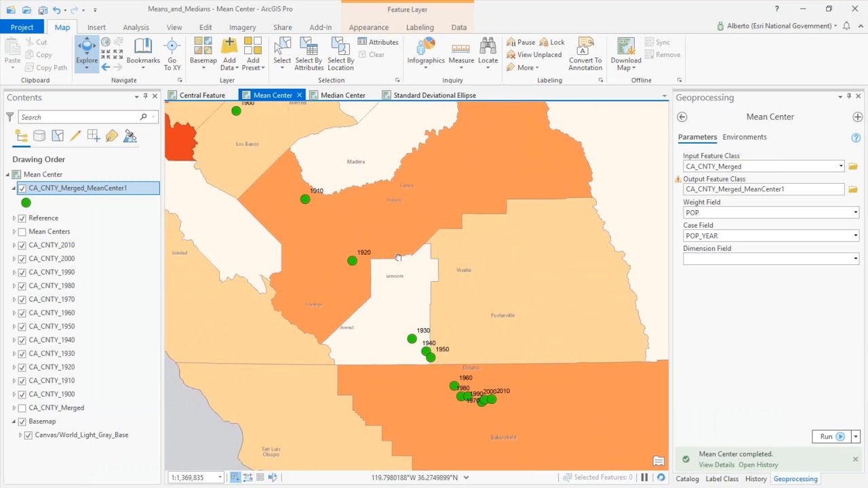Open the Case Field dropdown

pos(855,236)
